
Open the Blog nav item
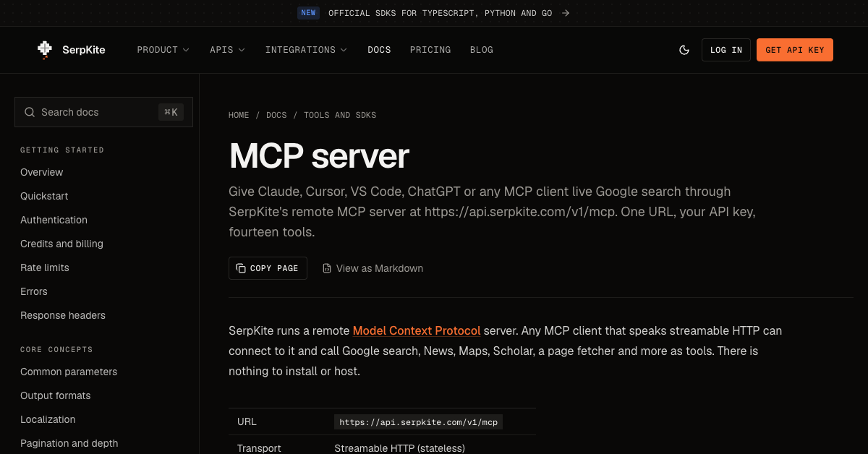[x=482, y=50]
